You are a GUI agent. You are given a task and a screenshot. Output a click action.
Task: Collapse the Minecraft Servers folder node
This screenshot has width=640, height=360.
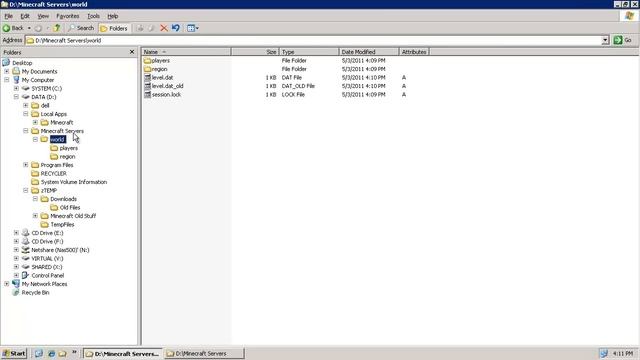pos(26,131)
